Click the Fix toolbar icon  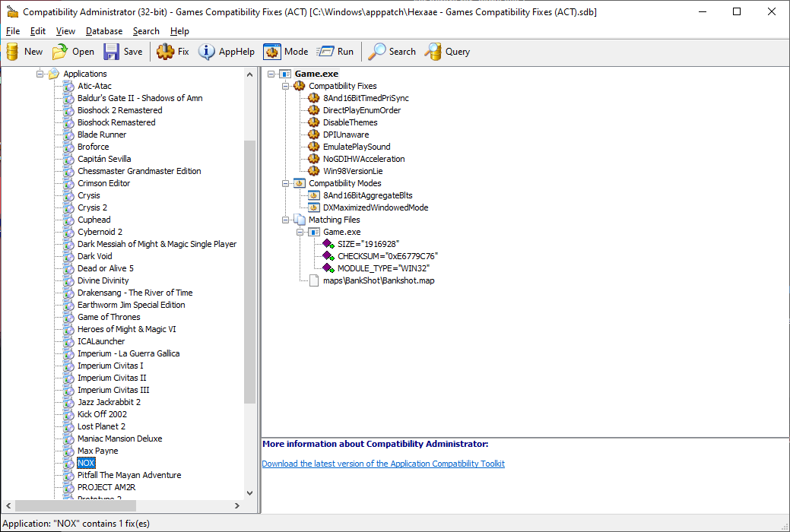point(165,52)
